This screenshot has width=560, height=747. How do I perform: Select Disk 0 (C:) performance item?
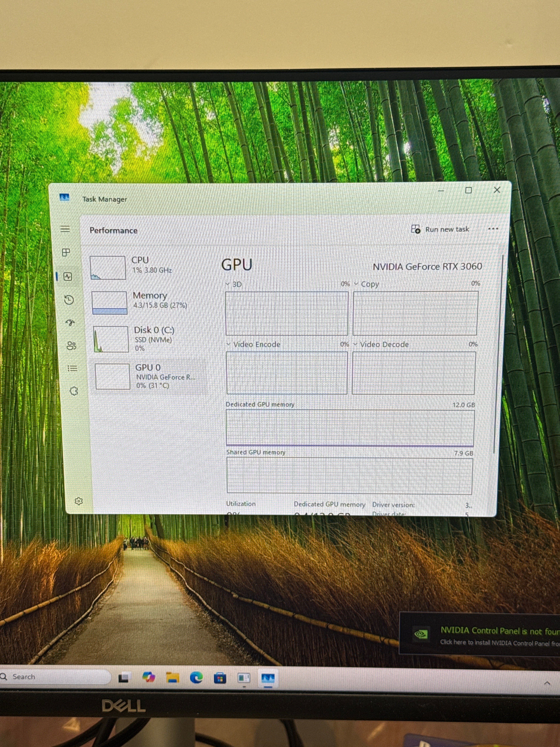[x=151, y=339]
